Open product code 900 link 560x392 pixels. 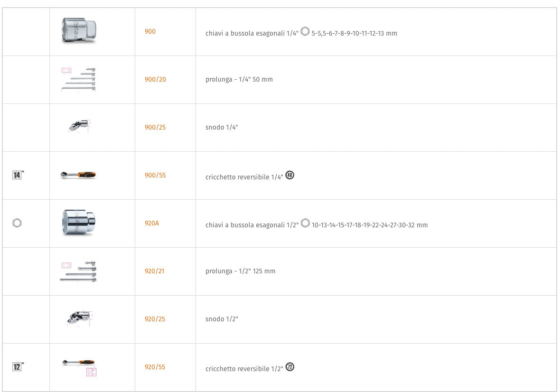(150, 32)
